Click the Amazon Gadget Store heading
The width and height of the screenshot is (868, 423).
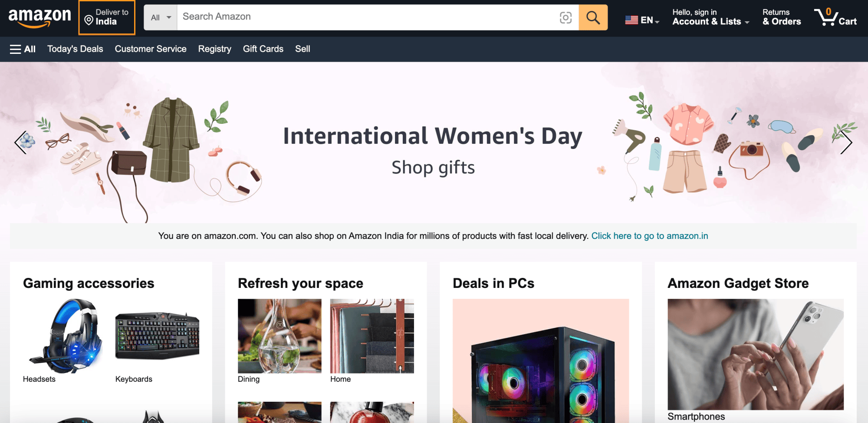tap(738, 283)
